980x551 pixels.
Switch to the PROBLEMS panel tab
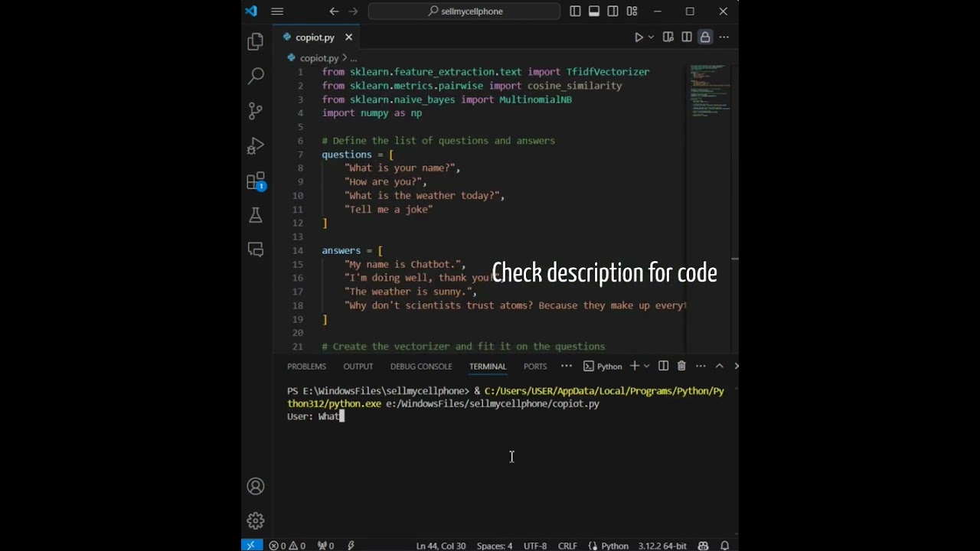point(306,367)
